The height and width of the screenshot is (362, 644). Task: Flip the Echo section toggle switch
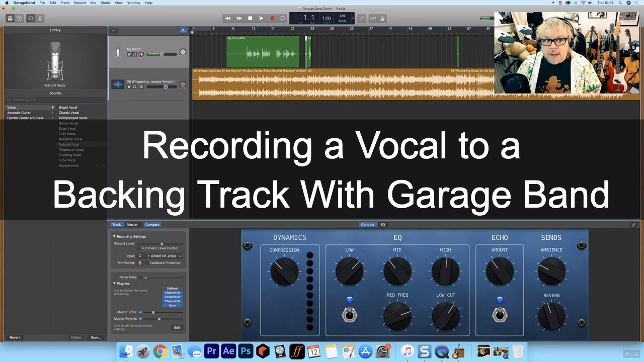point(499,315)
